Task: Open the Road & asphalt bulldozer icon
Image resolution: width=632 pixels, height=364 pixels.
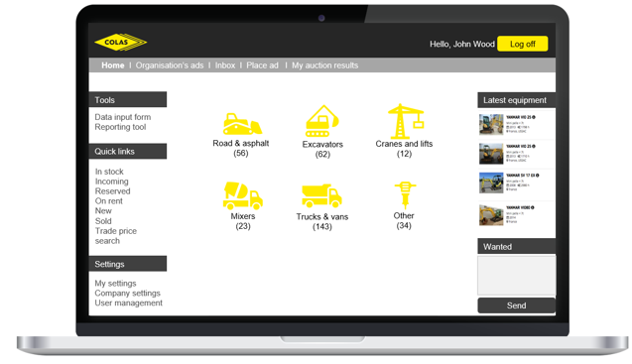Action: (x=243, y=124)
